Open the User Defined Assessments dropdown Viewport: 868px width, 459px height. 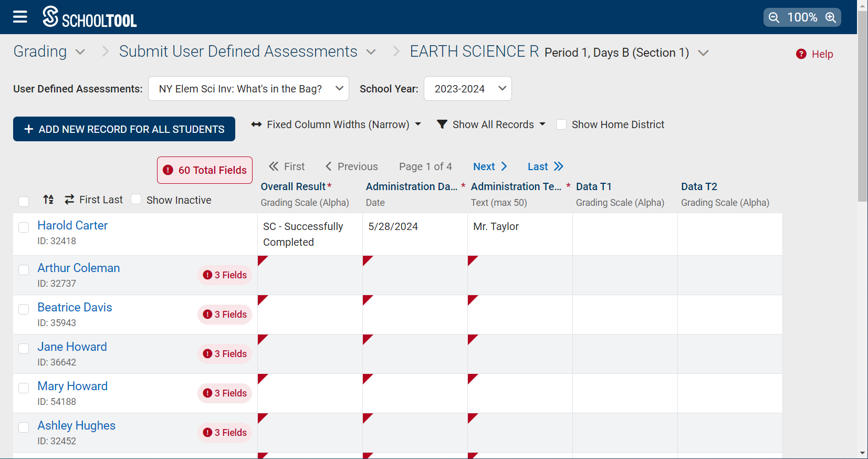[248, 89]
